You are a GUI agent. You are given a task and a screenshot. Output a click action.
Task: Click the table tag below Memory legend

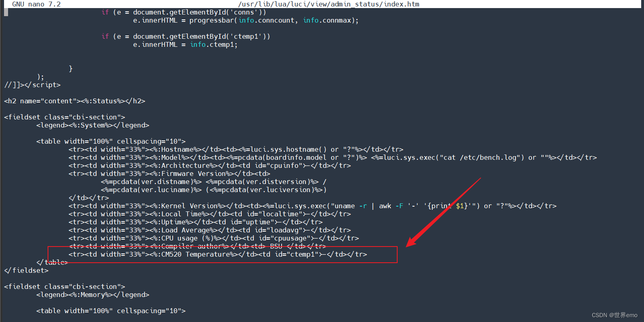[x=111, y=311]
